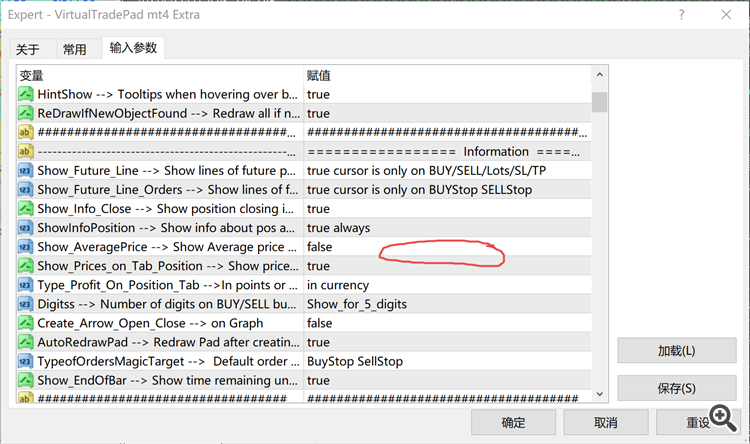
Task: Select the Show_for_5_digits value
Action: click(357, 304)
